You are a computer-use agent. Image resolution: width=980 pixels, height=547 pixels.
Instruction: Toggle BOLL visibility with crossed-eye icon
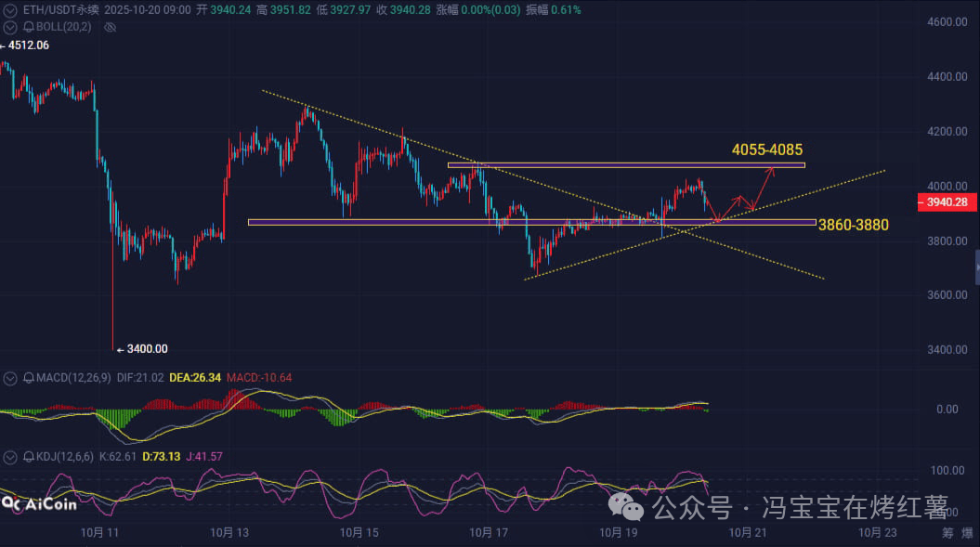click(x=110, y=27)
